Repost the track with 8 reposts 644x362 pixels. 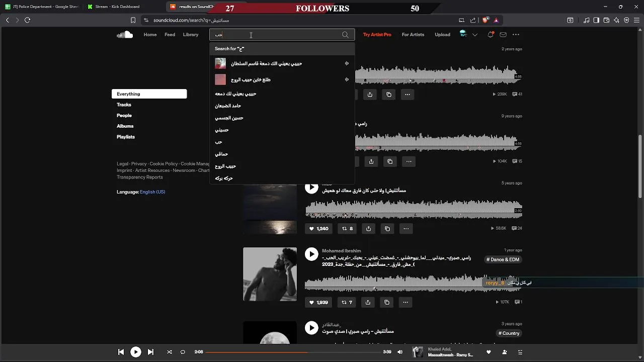[x=347, y=228]
